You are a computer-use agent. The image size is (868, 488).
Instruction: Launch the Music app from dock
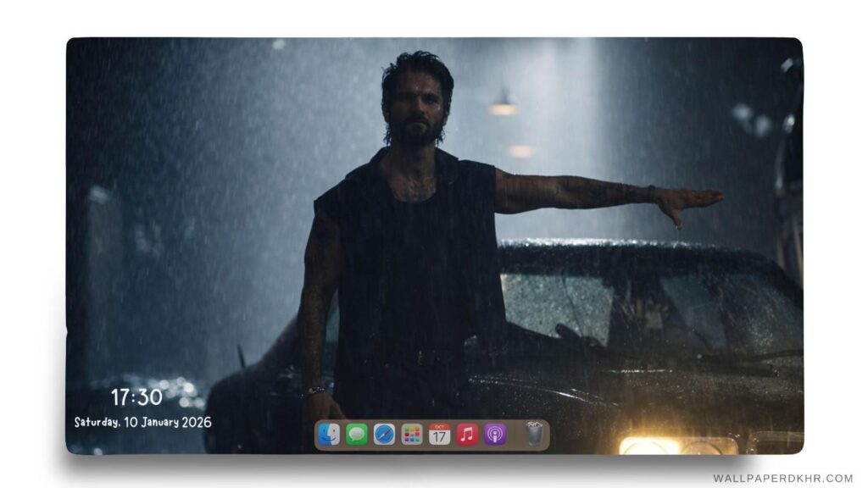(x=467, y=435)
